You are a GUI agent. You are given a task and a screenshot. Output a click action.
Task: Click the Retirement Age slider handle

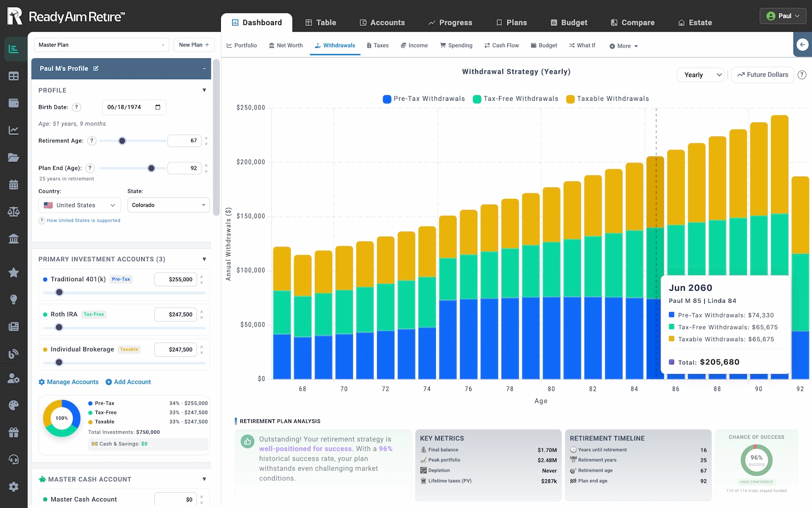click(122, 141)
